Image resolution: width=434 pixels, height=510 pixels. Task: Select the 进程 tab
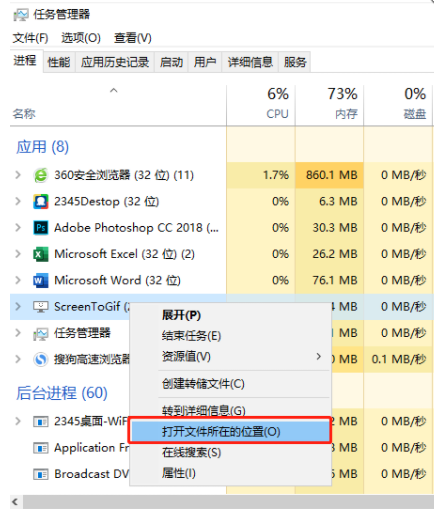click(x=25, y=61)
